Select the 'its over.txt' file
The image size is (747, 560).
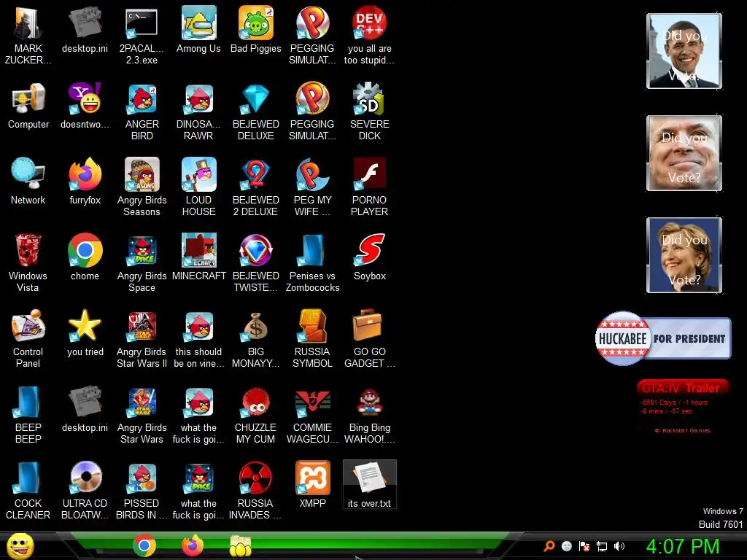370,485
